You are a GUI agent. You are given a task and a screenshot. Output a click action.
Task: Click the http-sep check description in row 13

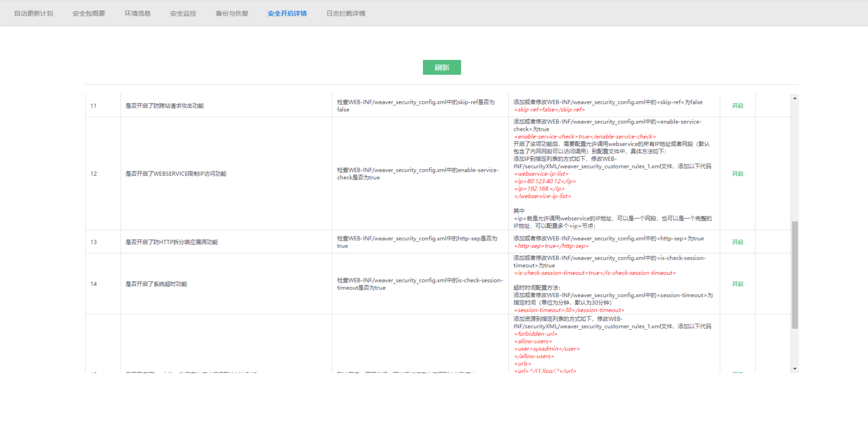[x=417, y=242]
